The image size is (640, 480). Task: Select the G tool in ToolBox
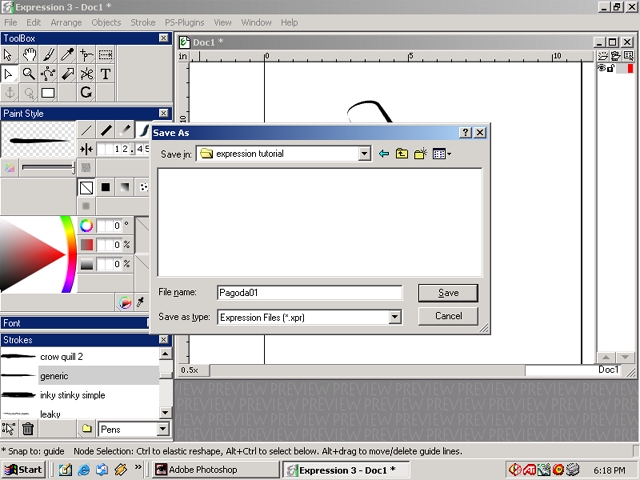click(86, 93)
